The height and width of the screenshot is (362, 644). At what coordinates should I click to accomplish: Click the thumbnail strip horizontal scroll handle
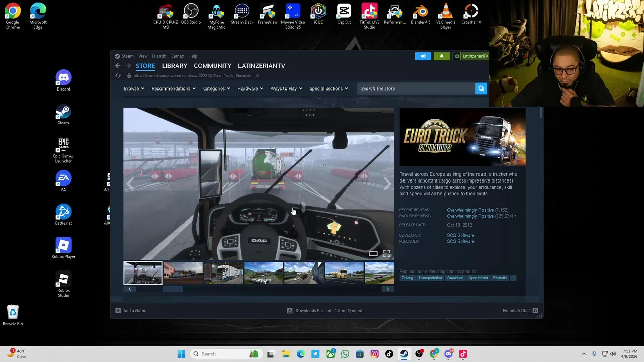coord(172,289)
